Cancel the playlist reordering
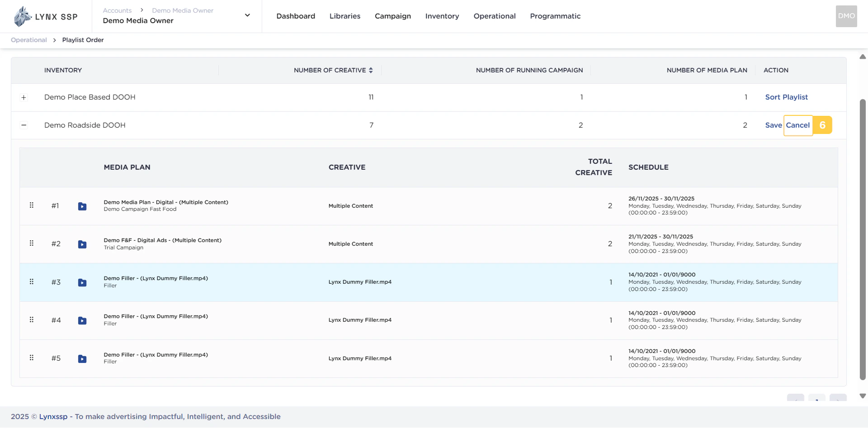The width and height of the screenshot is (868, 429). click(798, 125)
